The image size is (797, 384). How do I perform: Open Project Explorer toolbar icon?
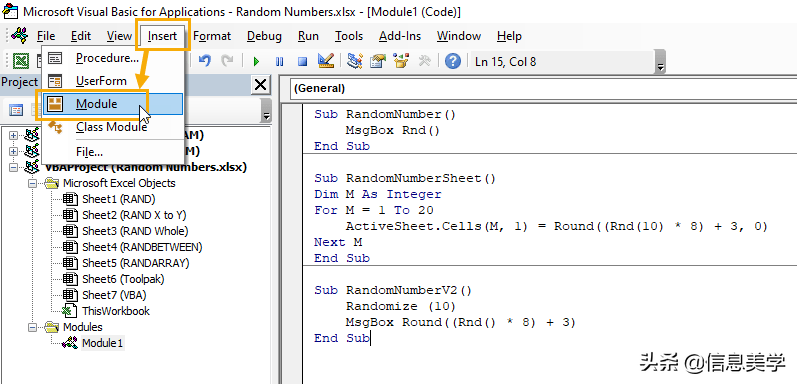(354, 61)
